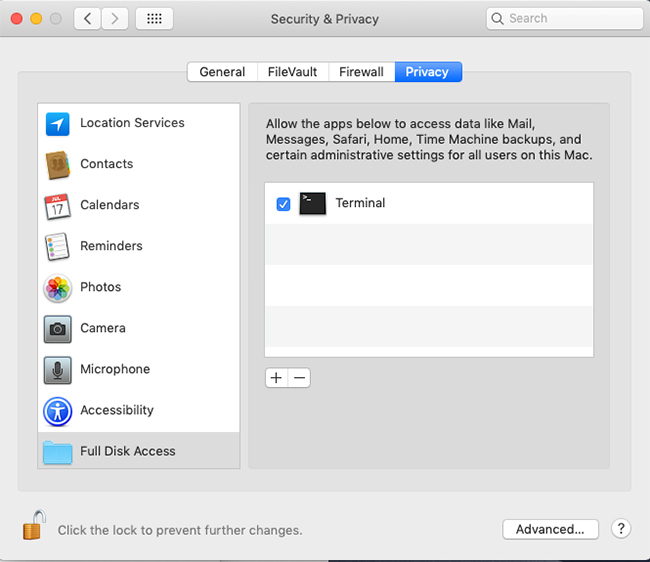
Task: Select Contacts label in the privacy list
Action: click(107, 164)
